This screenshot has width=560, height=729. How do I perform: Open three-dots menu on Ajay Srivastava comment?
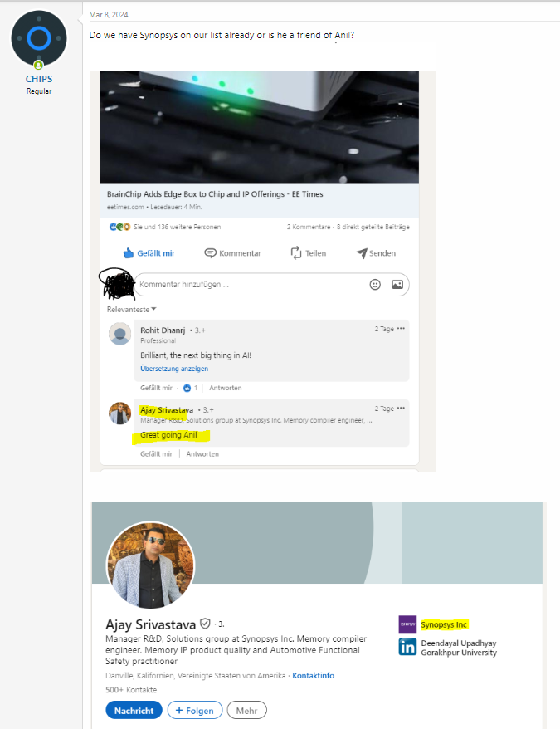(x=401, y=409)
